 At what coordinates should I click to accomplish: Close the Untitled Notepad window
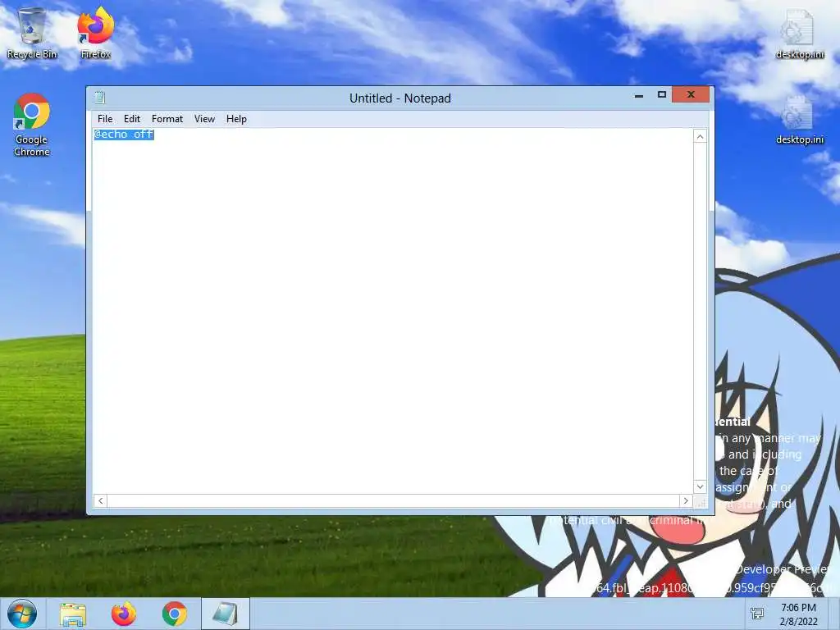coord(691,94)
